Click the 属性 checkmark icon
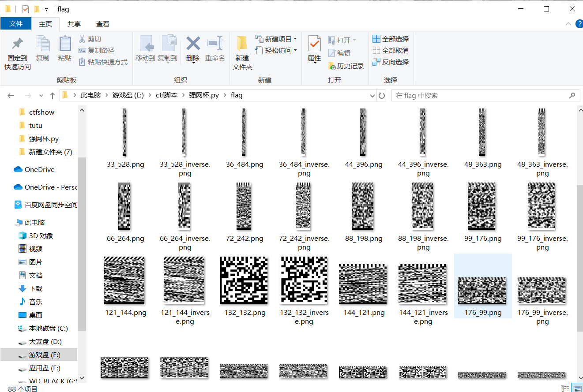583x392 pixels. (x=314, y=43)
